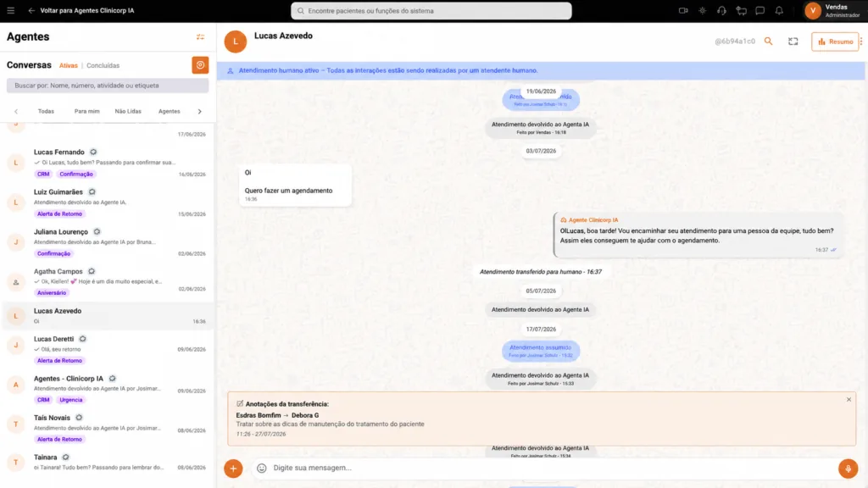868x488 pixels.
Task: Click the orange target button beside Conversas
Action: [x=200, y=64]
